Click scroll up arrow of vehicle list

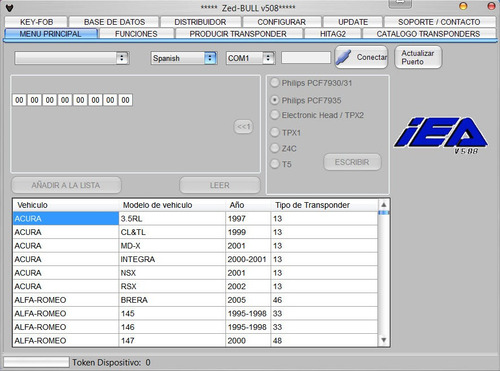pyautogui.click(x=384, y=205)
